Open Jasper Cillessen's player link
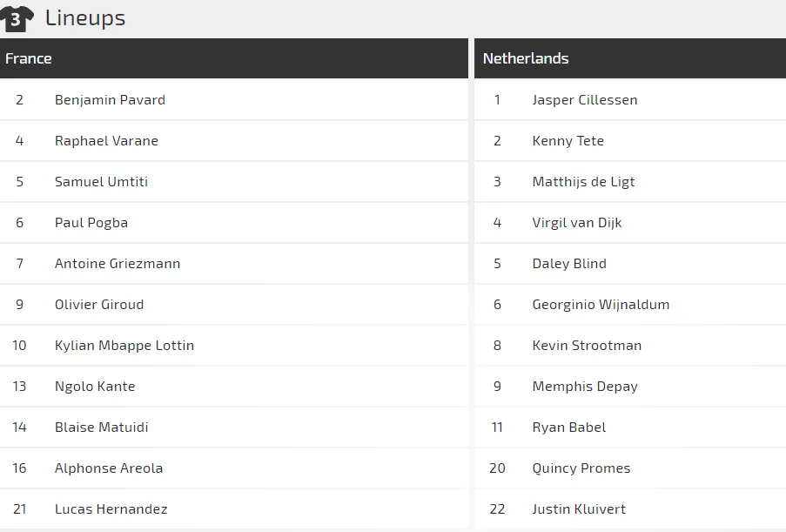Screen dimensions: 786x532 click(585, 100)
